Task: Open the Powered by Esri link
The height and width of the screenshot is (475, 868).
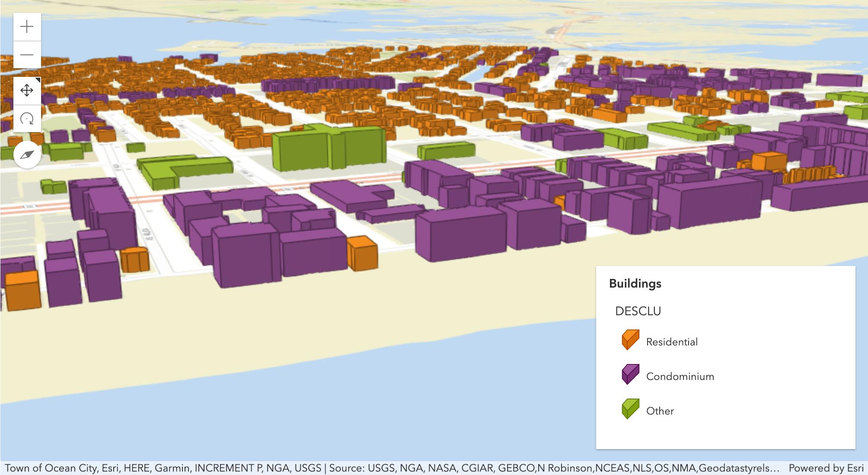Action: [x=826, y=468]
